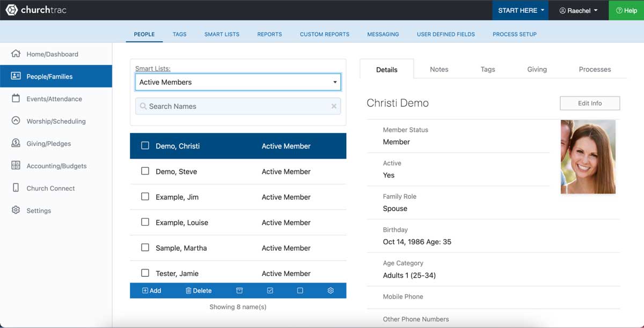The image size is (644, 328).
Task: Deselect all names using the empty box icon
Action: [x=300, y=290]
